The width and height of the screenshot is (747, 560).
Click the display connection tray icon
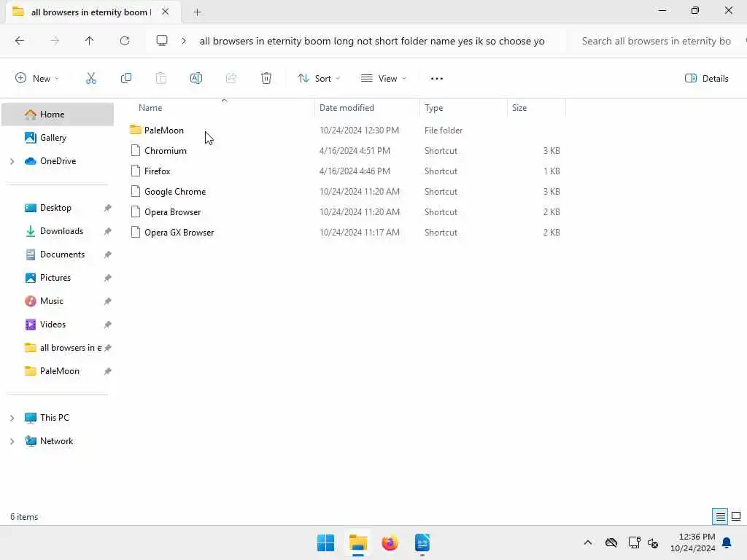click(x=634, y=542)
